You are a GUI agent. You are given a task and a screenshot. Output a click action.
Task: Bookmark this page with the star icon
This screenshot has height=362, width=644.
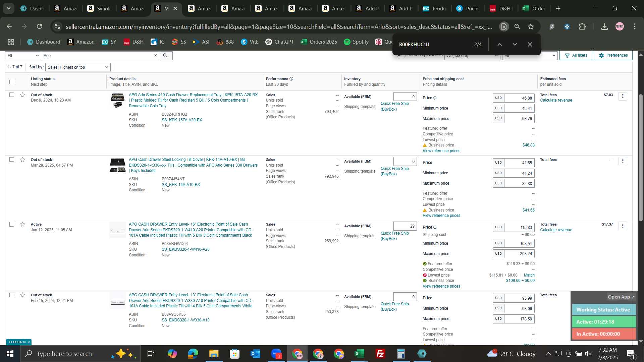pos(531,26)
